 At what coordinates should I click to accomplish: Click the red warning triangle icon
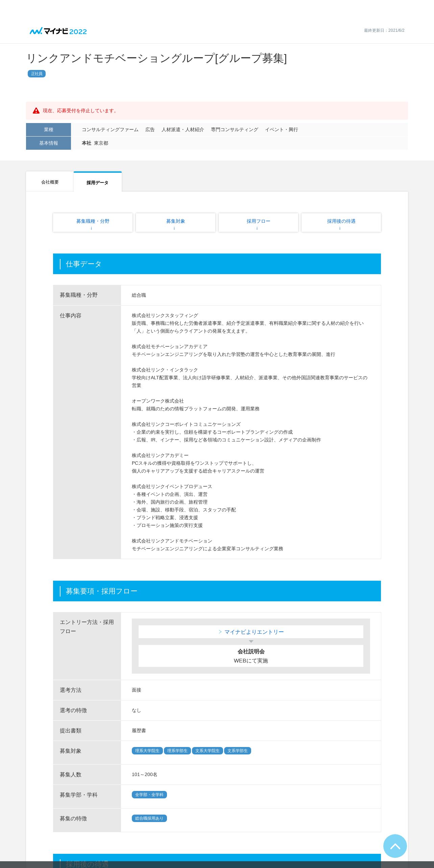click(36, 111)
